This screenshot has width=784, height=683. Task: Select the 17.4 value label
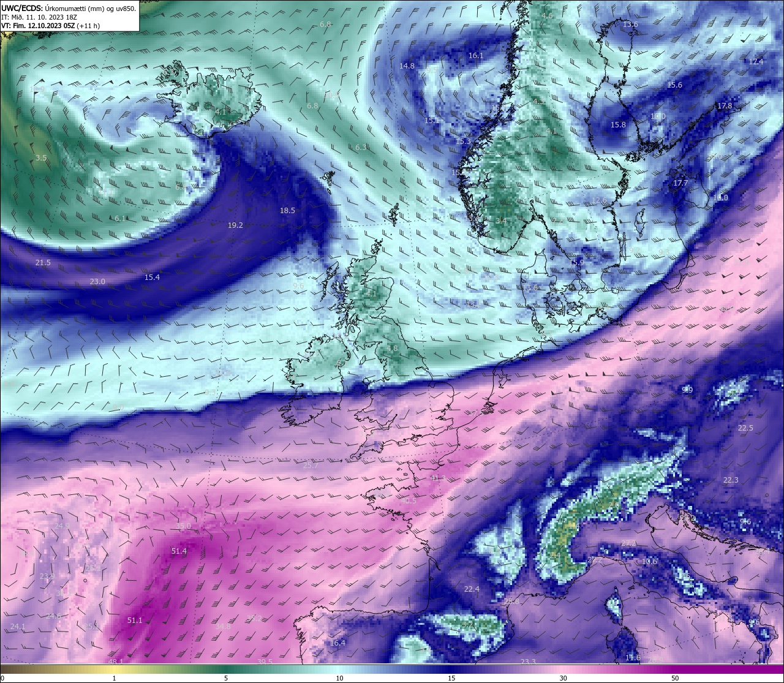coord(756,62)
